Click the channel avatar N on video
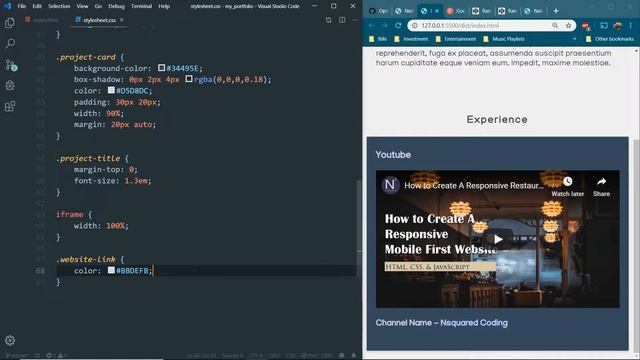The height and width of the screenshot is (360, 640). (390, 185)
